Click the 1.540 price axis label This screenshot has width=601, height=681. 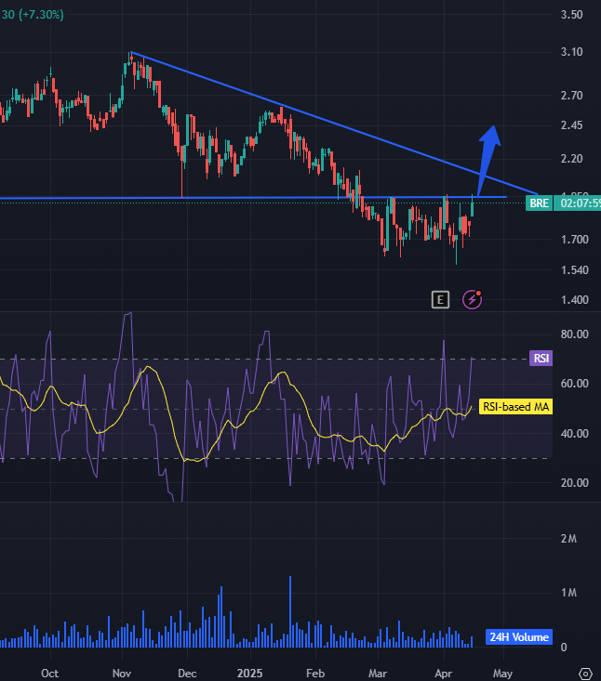pyautogui.click(x=575, y=270)
